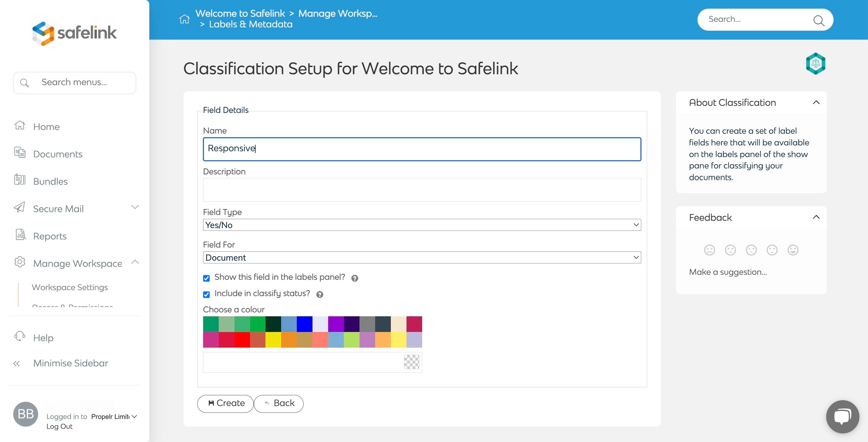The height and width of the screenshot is (442, 868).
Task: Click the home icon in the breadcrumb
Action: (x=184, y=19)
